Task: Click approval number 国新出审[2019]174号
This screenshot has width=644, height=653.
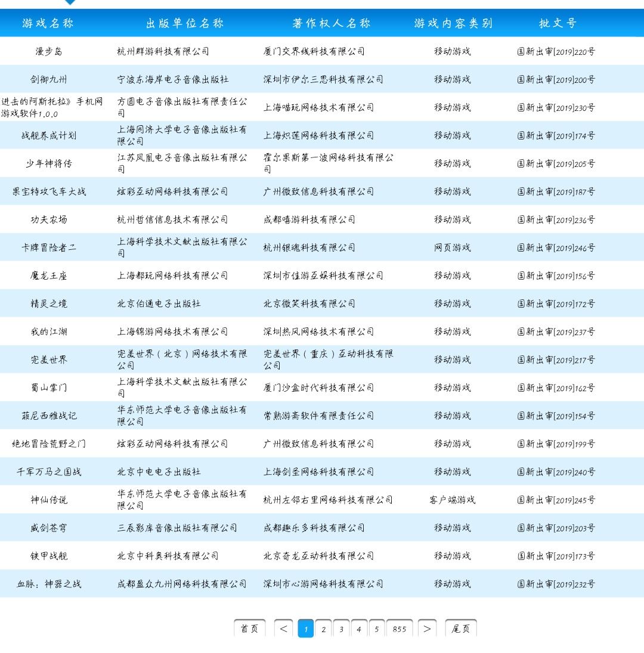Action: click(556, 135)
